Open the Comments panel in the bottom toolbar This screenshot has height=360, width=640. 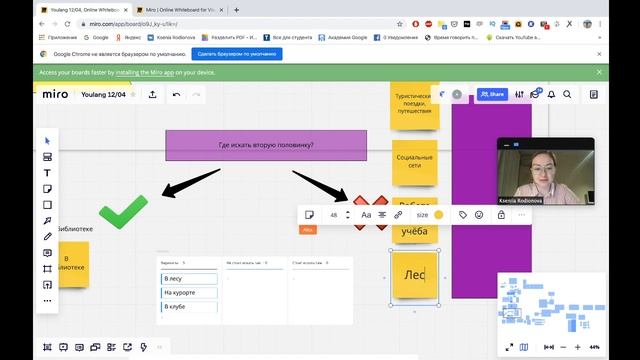pos(79,347)
